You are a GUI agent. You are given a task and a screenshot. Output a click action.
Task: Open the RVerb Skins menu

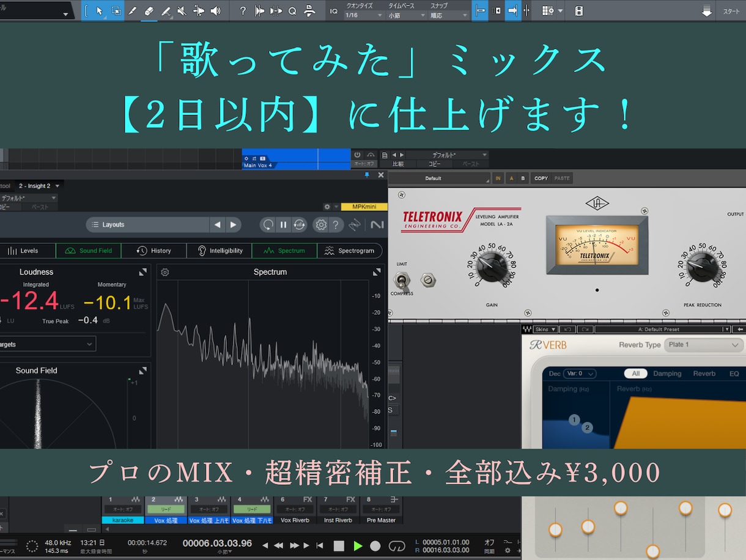click(x=545, y=330)
